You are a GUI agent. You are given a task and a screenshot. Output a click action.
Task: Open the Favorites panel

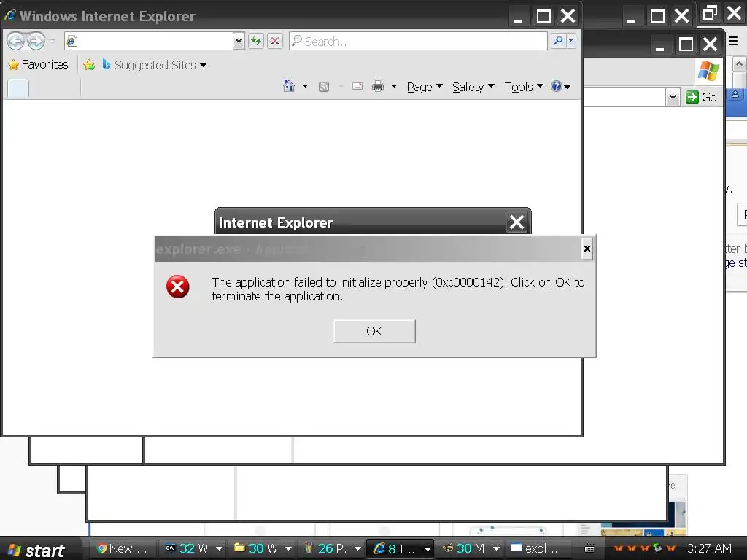point(38,64)
